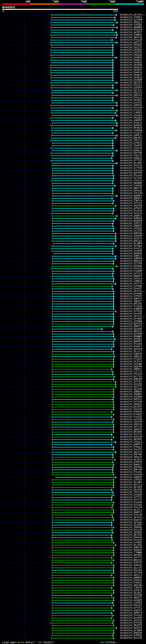146x644 pixels.
Task: Open hit UniRef100_P04669
Action: tap(131, 130)
